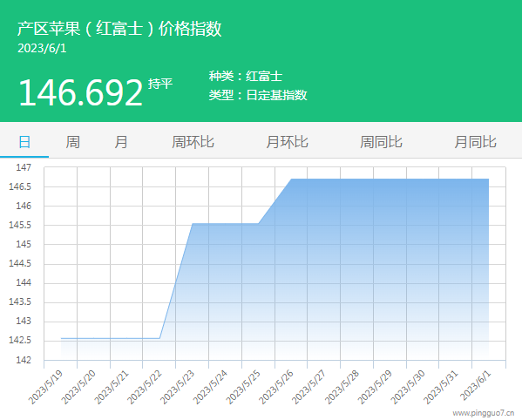Switch to the 周 weekly tab

coord(72,142)
